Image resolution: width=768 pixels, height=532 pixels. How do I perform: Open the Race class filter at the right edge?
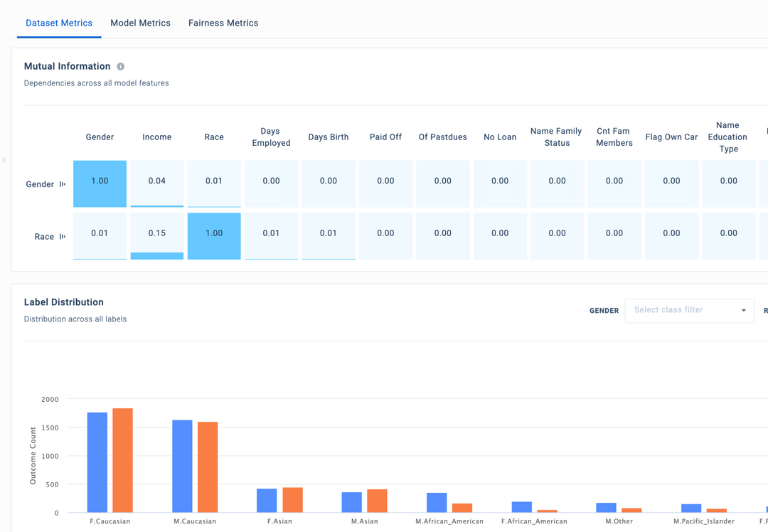[765, 310]
